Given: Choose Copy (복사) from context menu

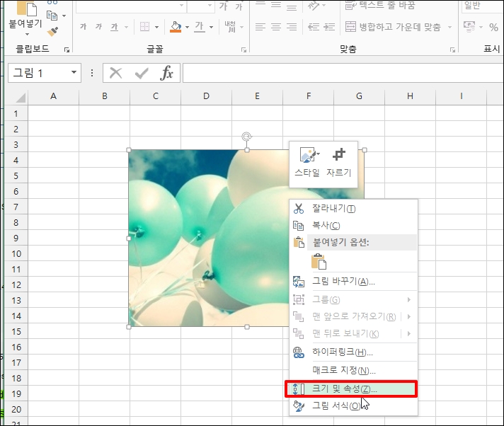Looking at the screenshot, I should pyautogui.click(x=353, y=226).
